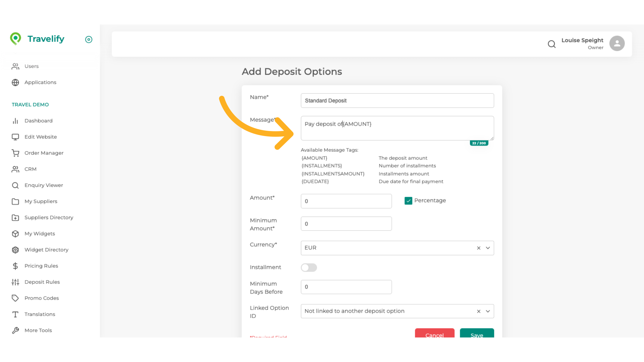This screenshot has height=362, width=644.
Task: Click the search icon in the top bar
Action: [x=552, y=44]
